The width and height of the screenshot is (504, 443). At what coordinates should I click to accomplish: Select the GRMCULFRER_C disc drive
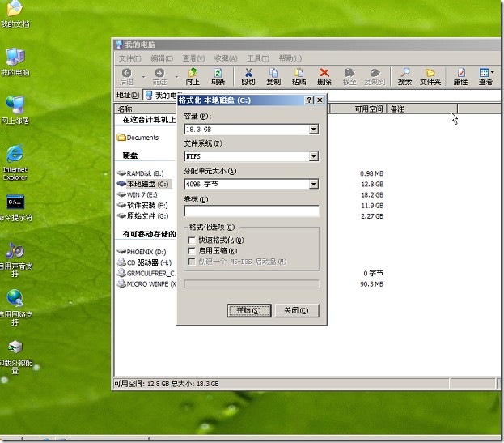point(146,273)
